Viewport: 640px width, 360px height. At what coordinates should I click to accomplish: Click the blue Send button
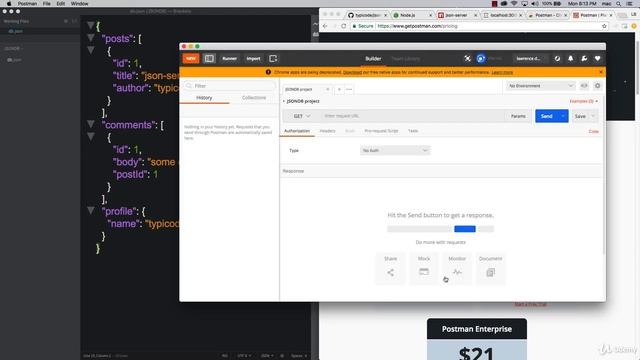547,116
